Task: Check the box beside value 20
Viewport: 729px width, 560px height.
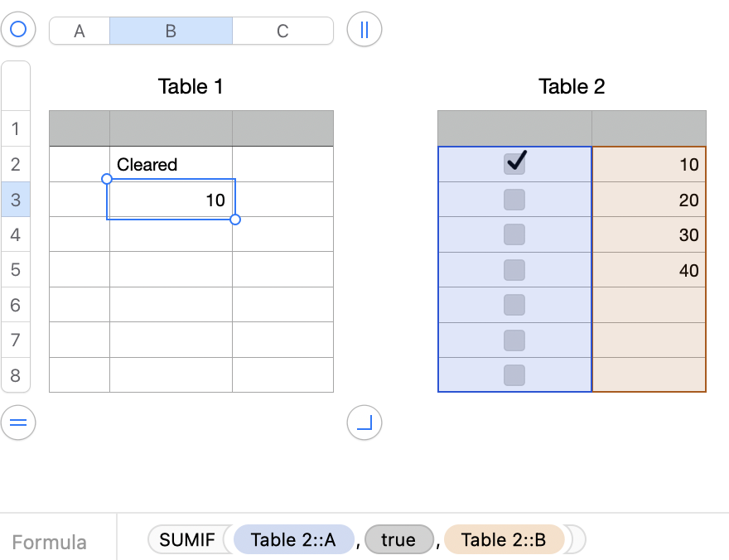Action: pyautogui.click(x=514, y=200)
